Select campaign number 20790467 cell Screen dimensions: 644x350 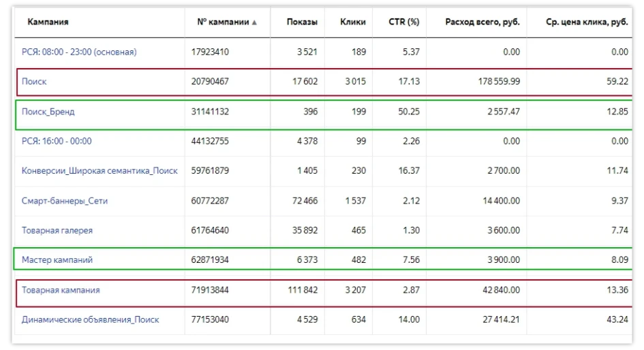(210, 82)
